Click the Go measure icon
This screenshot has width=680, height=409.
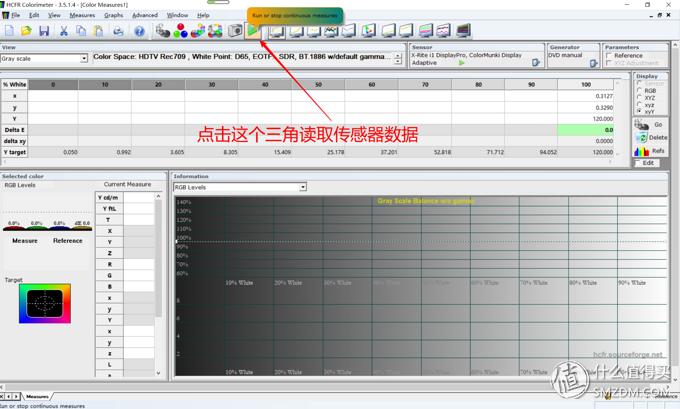[x=641, y=125]
